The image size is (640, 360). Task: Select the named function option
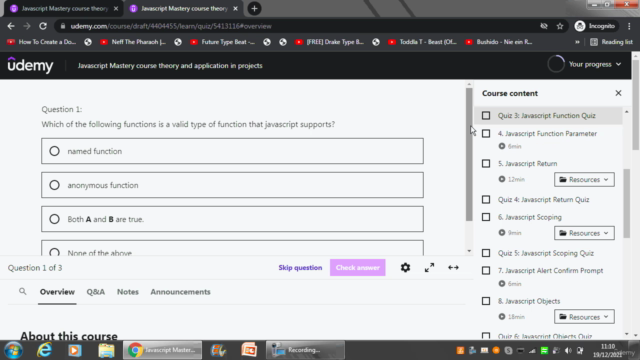[x=232, y=151]
